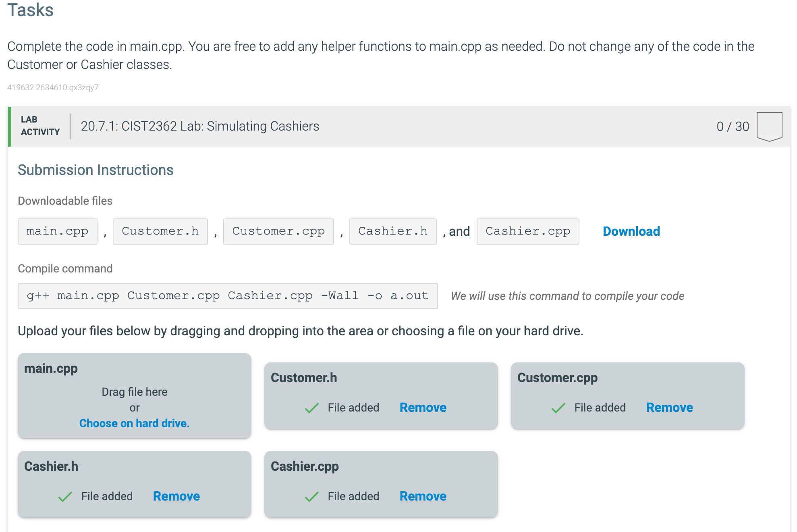Click the Submission Instructions heading
This screenshot has height=532, width=797.
[95, 170]
